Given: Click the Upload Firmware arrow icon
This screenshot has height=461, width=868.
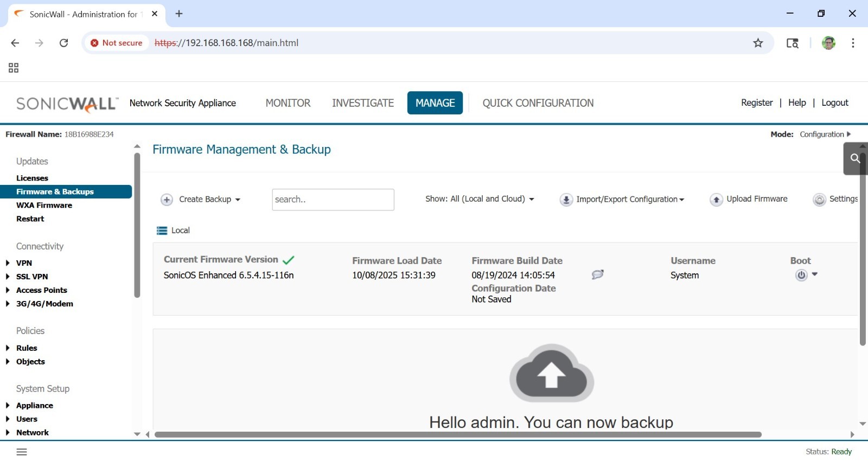Looking at the screenshot, I should 716,200.
